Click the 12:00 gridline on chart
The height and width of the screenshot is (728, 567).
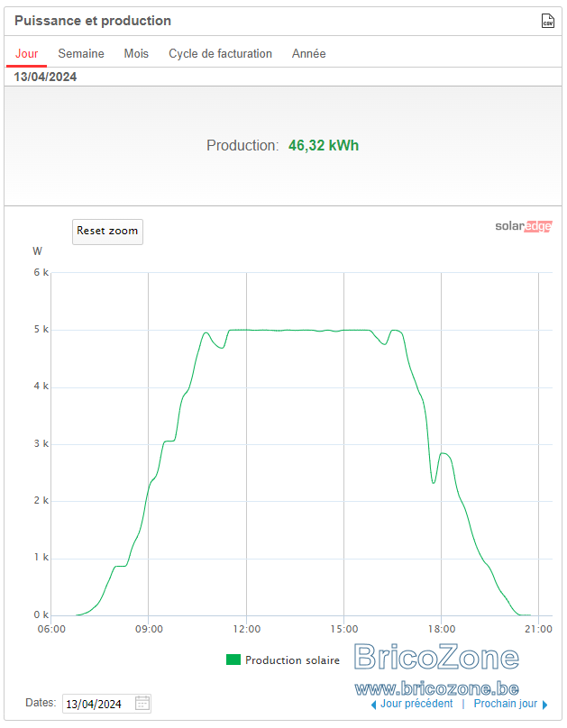tap(247, 444)
